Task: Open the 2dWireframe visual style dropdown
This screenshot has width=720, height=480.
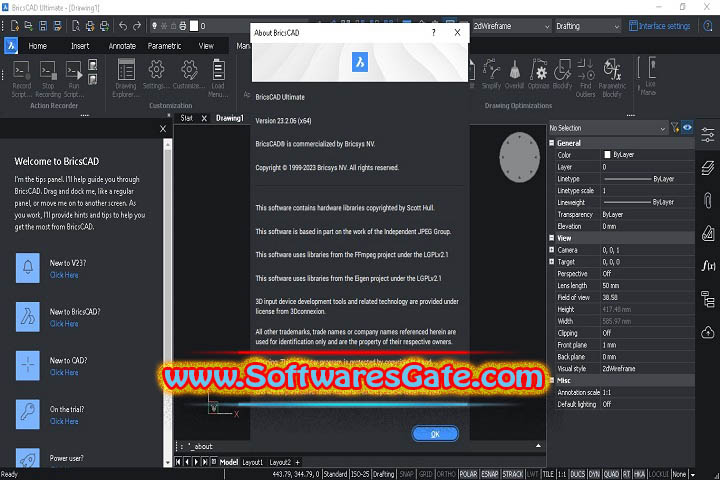Action: pos(511,26)
